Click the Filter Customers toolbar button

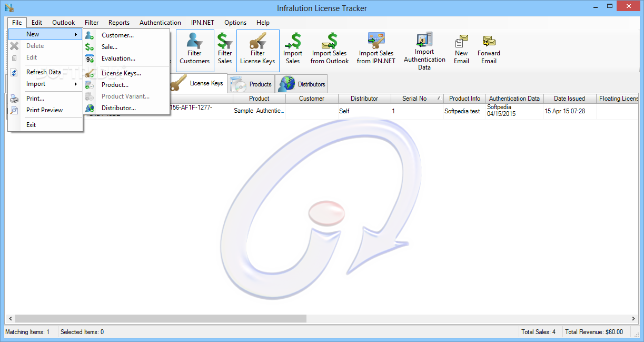tap(195, 51)
